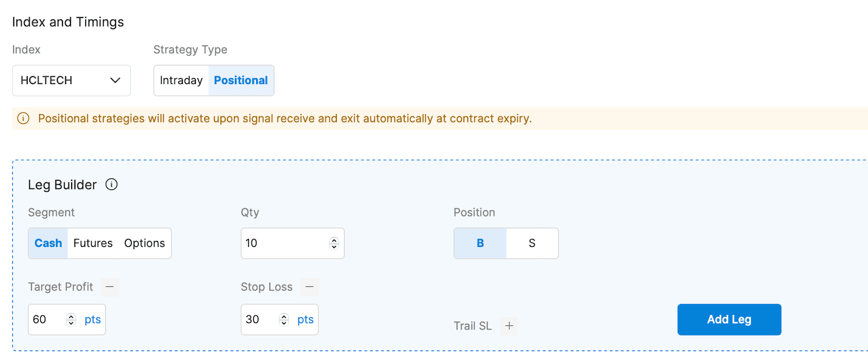This screenshot has height=361, width=868.
Task: Choose Buy position with B
Action: tap(480, 243)
